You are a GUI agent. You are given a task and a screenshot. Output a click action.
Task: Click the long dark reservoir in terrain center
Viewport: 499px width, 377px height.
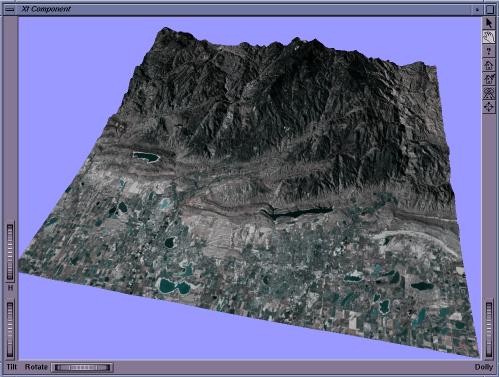click(x=301, y=213)
